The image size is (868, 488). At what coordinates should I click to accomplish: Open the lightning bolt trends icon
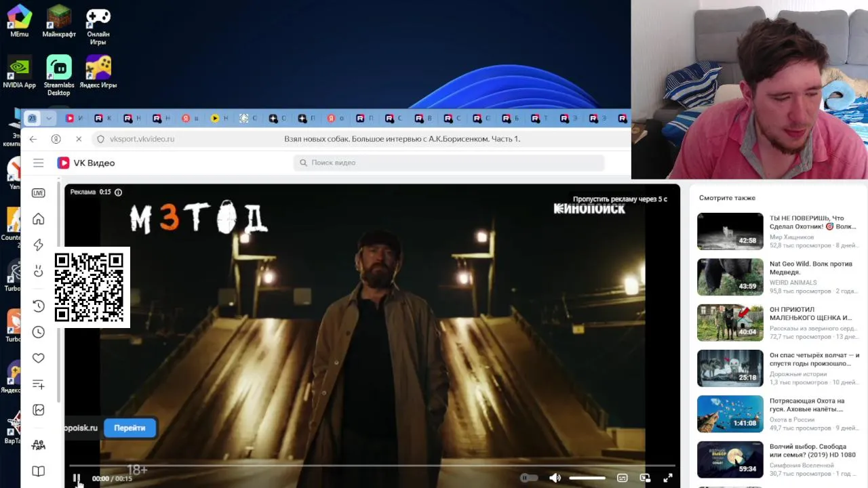39,245
